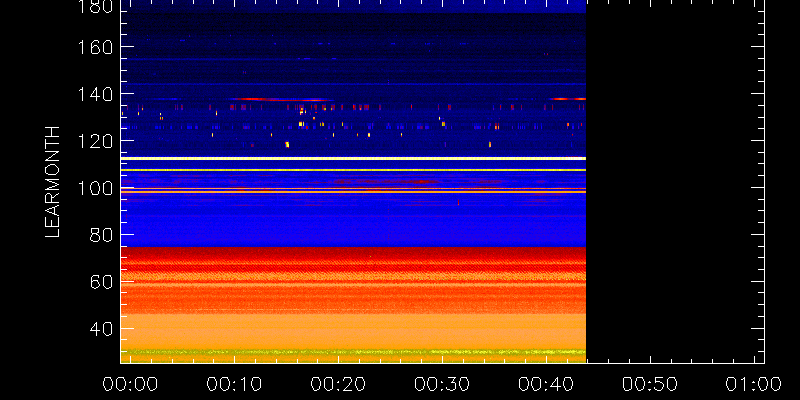Select the 00:30 time axis label

click(442, 384)
